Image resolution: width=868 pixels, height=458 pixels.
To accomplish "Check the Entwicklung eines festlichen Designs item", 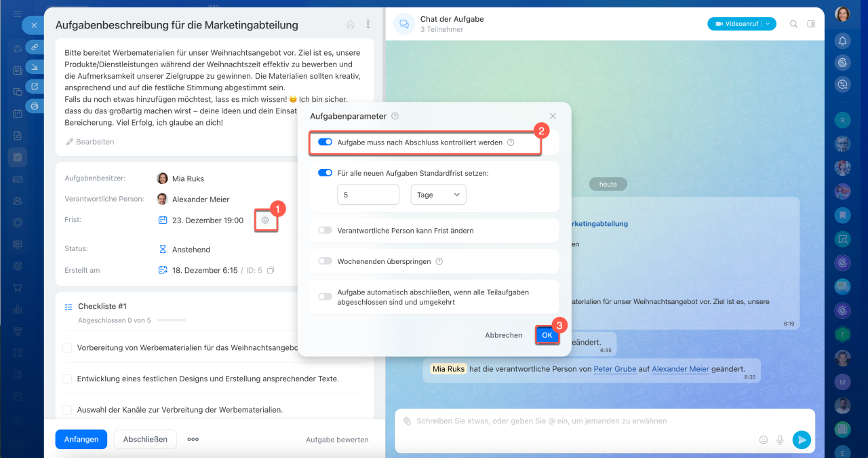I will click(67, 379).
